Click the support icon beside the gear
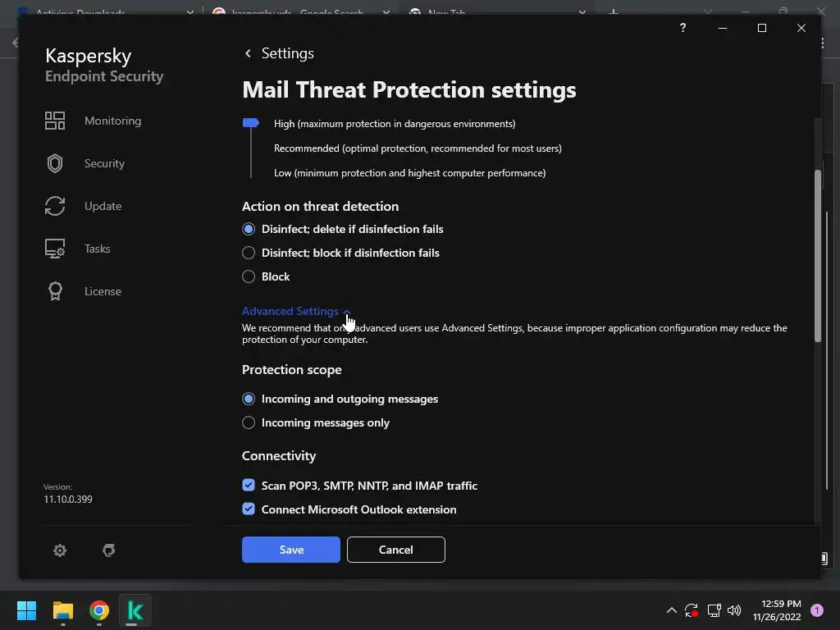Image resolution: width=840 pixels, height=630 pixels. point(109,550)
